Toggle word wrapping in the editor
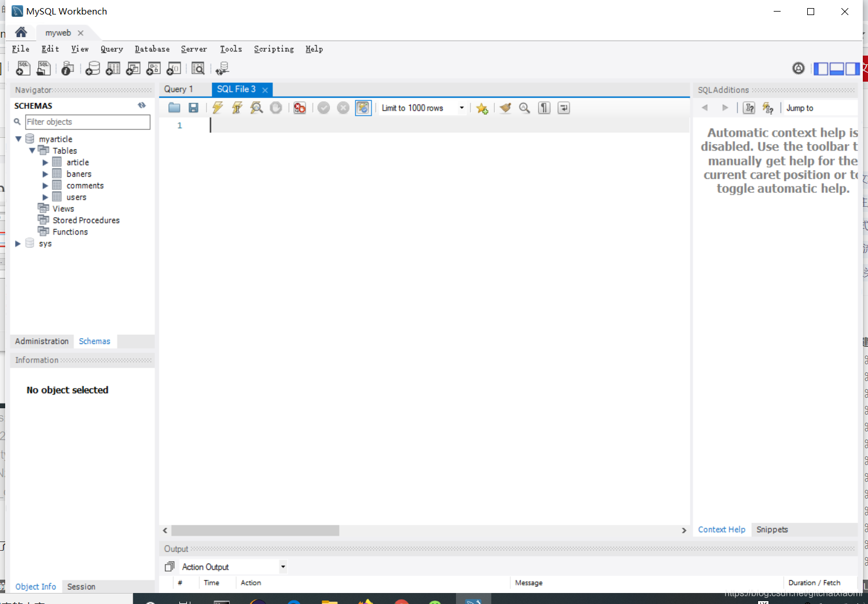Viewport: 868px width, 604px height. click(564, 108)
